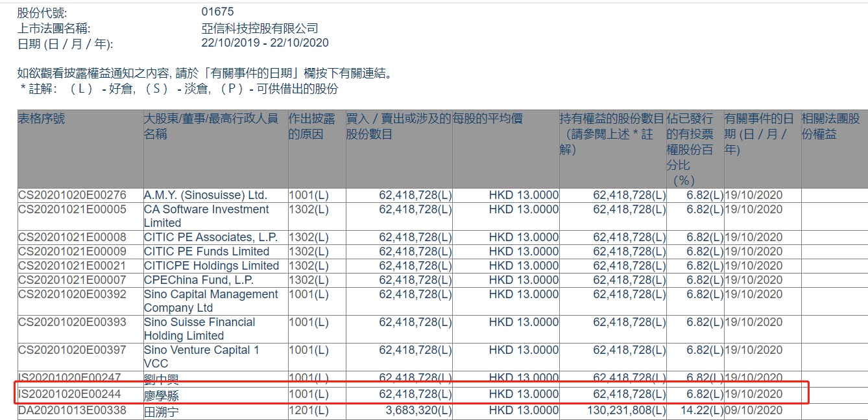The height and width of the screenshot is (420, 868).
Task: Open Sino Suisse Financial Holding Limited link
Action: point(199,329)
